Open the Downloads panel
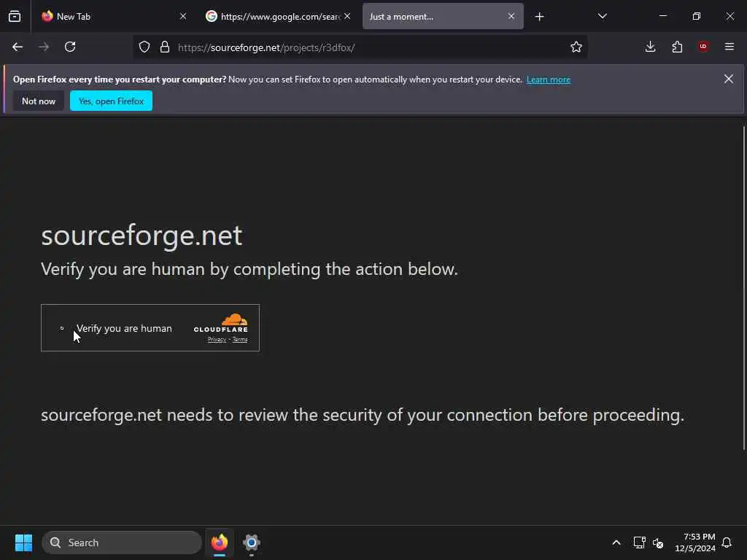The width and height of the screenshot is (747, 560). 650,47
